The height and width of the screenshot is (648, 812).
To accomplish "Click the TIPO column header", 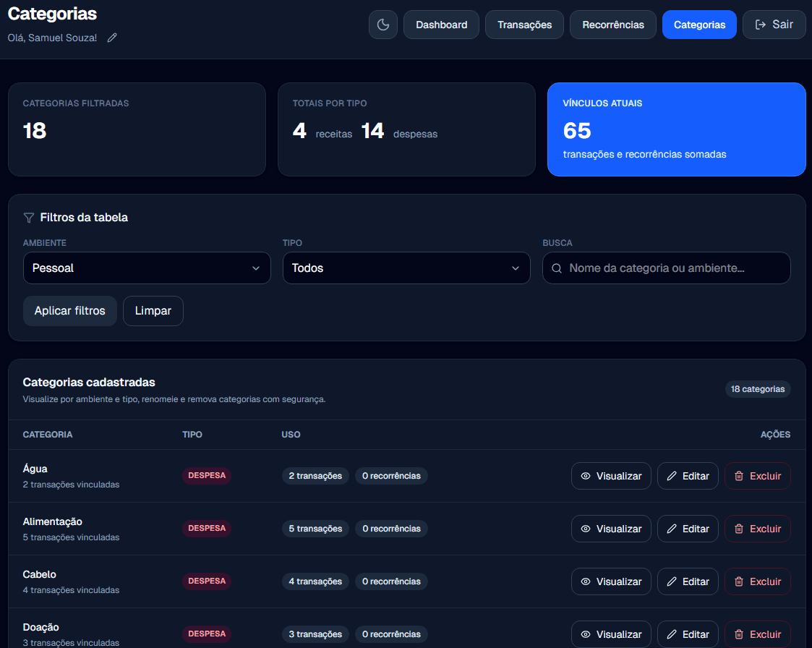I will tap(192, 435).
